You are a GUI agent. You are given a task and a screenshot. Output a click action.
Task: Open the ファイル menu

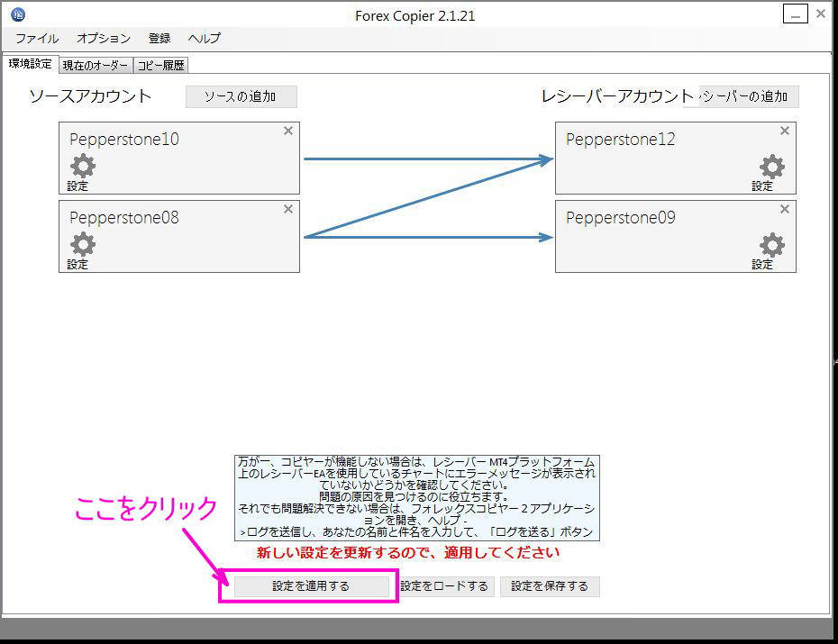point(38,39)
